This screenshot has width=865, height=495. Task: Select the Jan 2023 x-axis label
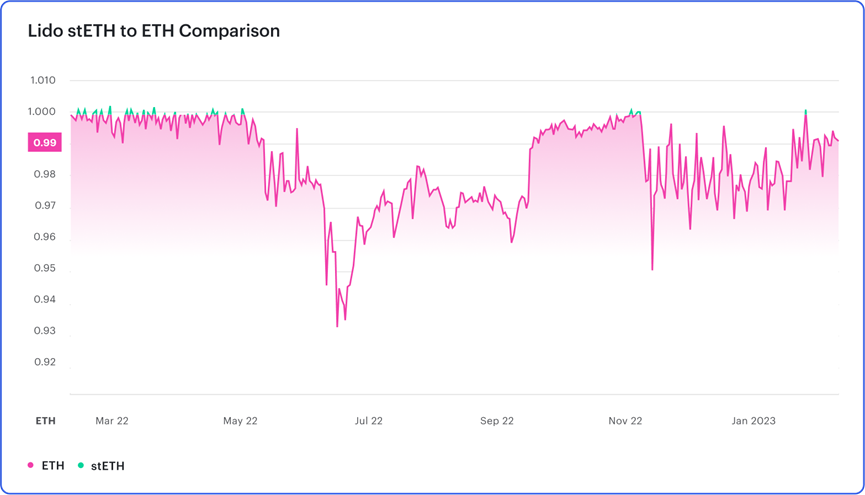(754, 421)
